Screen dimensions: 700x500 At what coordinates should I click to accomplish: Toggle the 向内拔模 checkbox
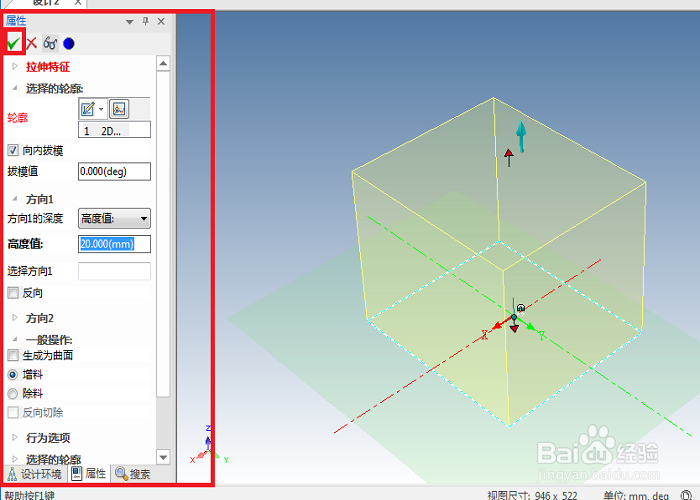coord(13,150)
